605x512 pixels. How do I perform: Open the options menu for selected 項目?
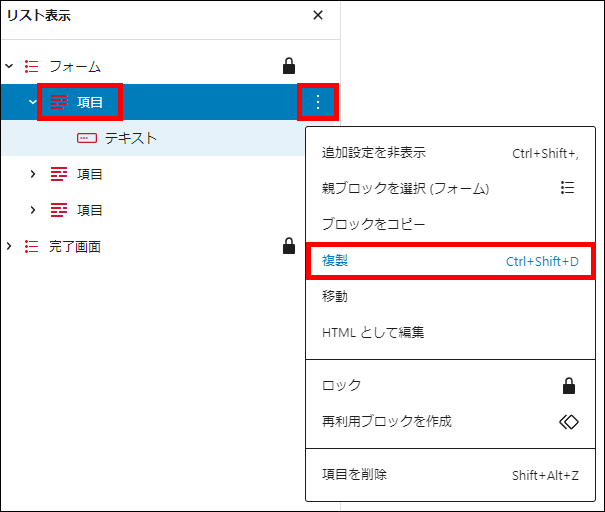coord(318,102)
